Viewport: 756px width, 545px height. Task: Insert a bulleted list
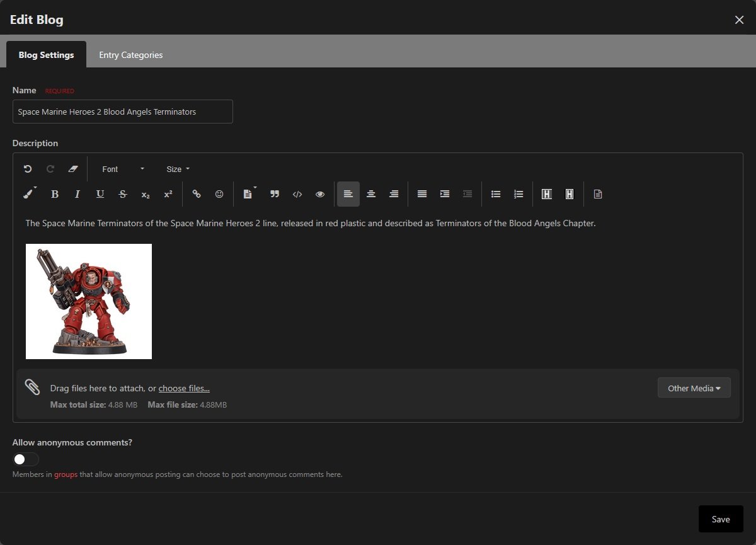(x=496, y=194)
